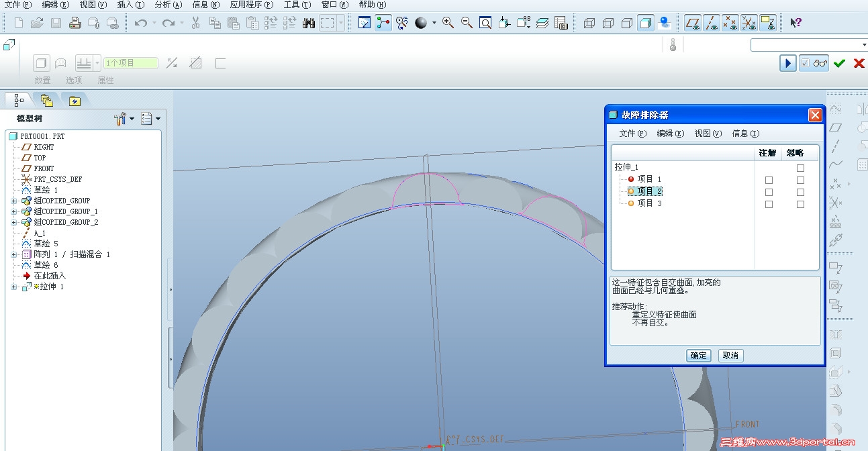
Task: Click the green checkmark to accept feature
Action: (x=839, y=63)
